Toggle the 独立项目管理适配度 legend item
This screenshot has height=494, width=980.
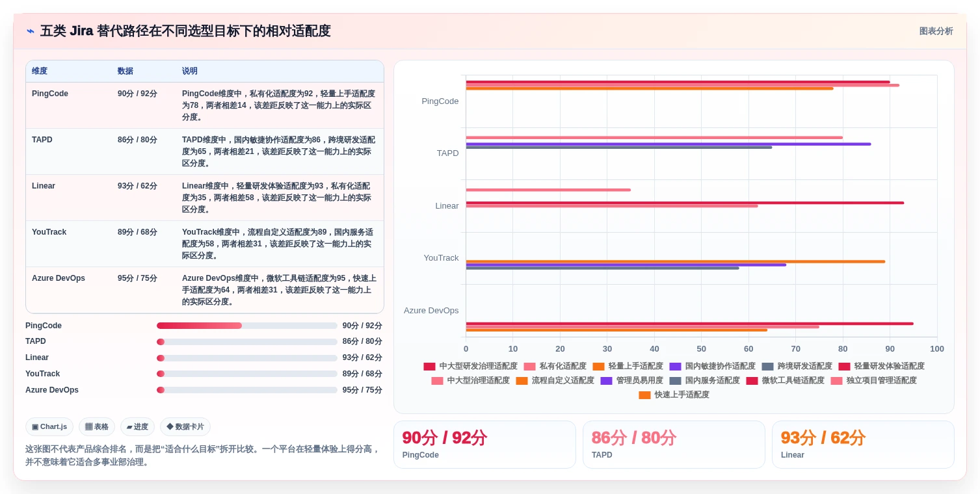click(873, 381)
